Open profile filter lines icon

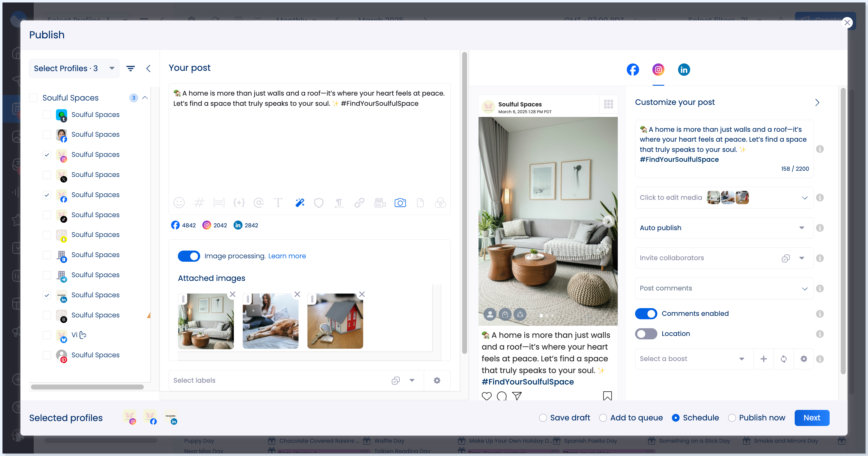point(131,68)
